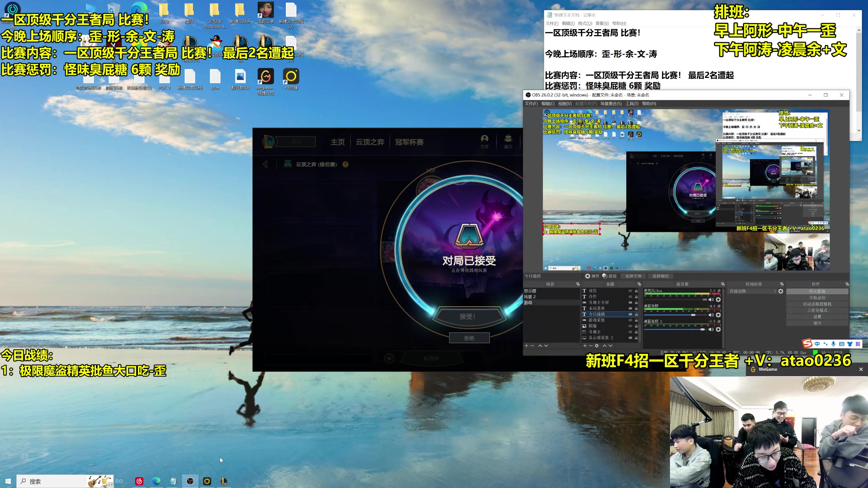Open 桌面音频 2 audio settings gear
Image resolution: width=868 pixels, height=488 pixels.
click(718, 329)
